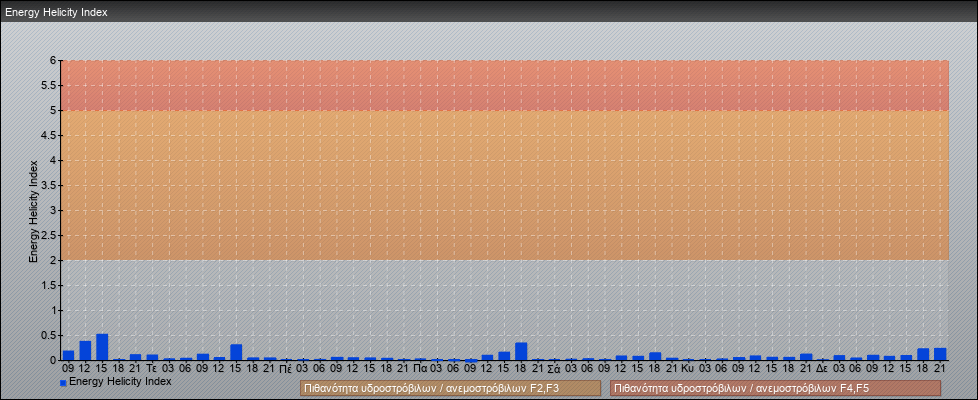Click the Δε day label on x-axis
This screenshot has height=400, width=978.
[822, 368]
